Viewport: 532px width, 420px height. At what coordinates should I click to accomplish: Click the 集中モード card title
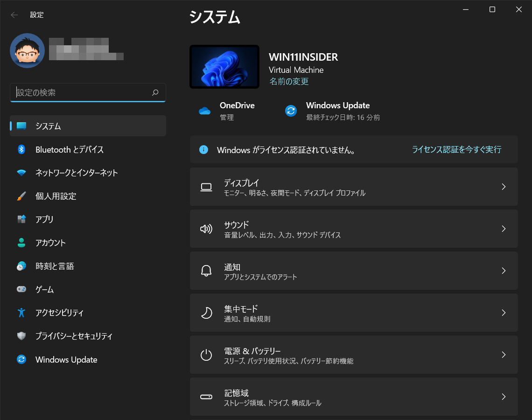click(x=241, y=309)
